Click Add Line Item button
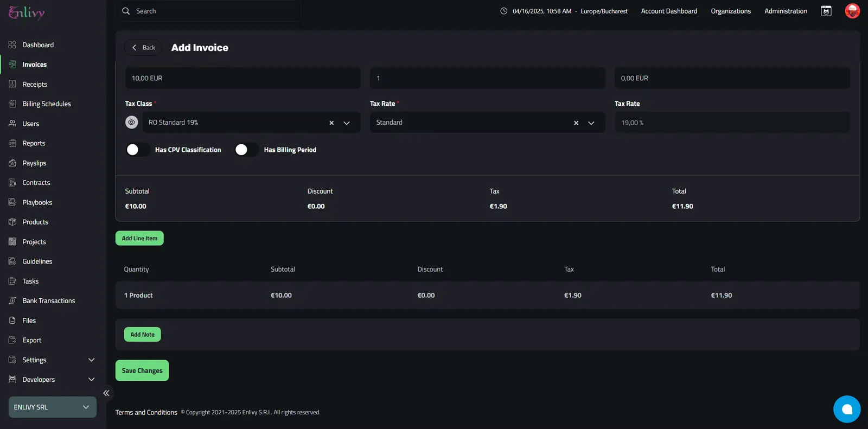 (x=139, y=238)
